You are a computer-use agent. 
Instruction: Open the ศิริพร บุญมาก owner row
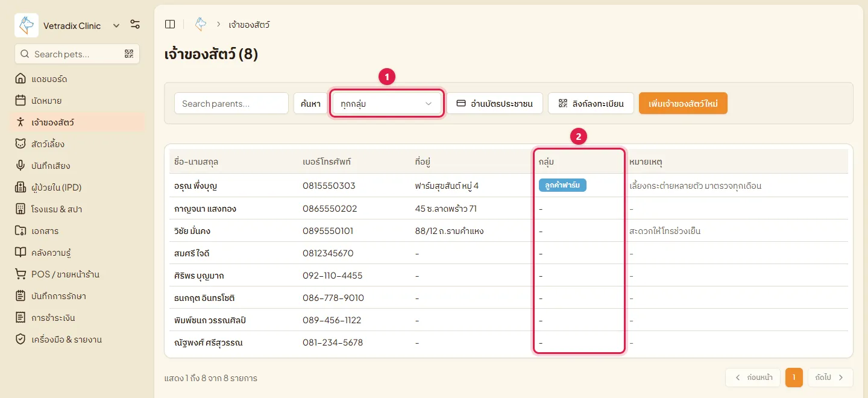[x=509, y=276]
